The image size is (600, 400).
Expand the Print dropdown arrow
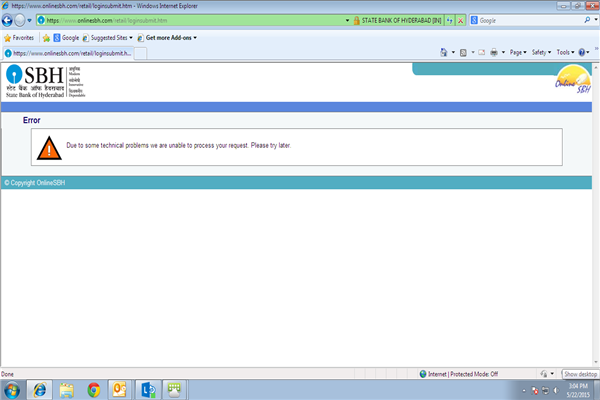(x=503, y=52)
